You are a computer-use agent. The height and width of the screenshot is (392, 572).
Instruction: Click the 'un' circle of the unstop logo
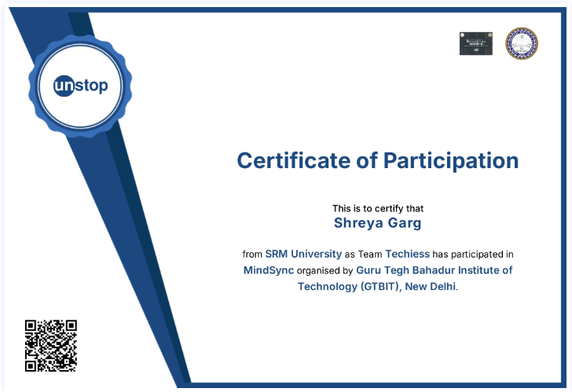click(64, 86)
